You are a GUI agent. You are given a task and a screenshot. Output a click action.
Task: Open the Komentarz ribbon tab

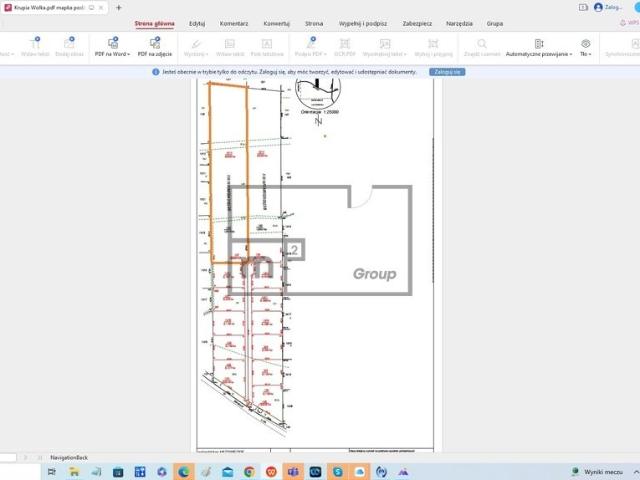(234, 22)
